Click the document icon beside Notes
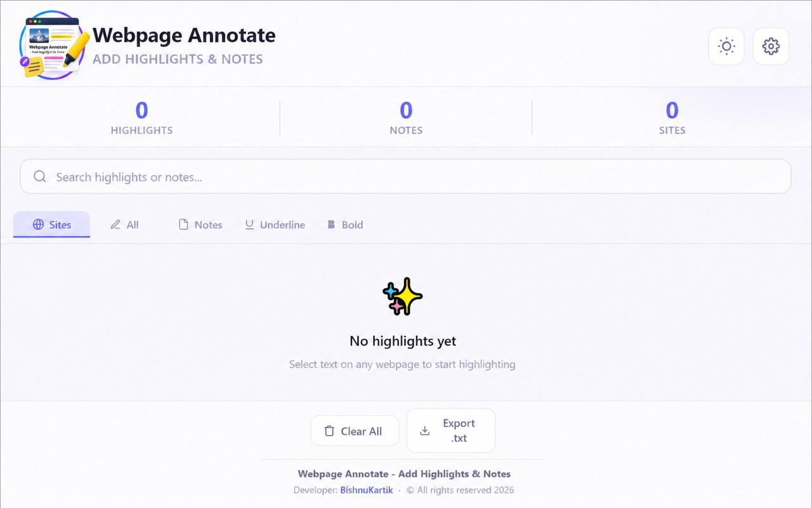The width and height of the screenshot is (812, 508). [183, 225]
